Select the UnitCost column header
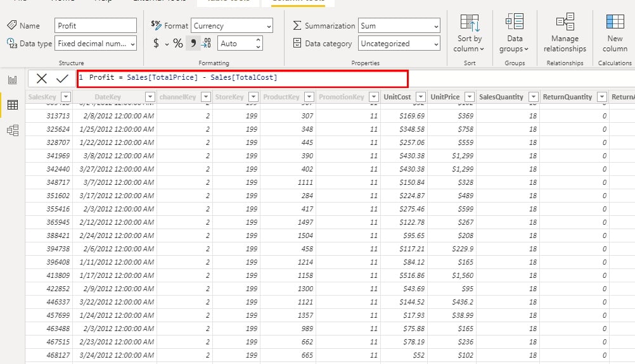The width and height of the screenshot is (635, 364). (397, 97)
